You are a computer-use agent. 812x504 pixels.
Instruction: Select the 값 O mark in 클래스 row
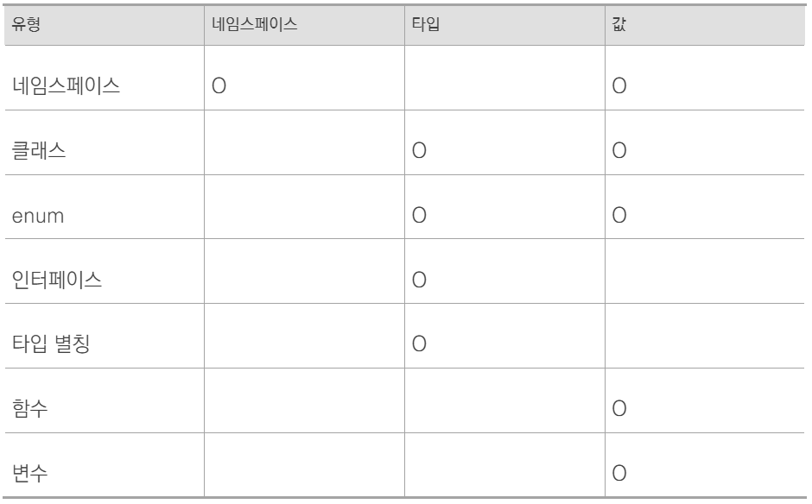click(619, 151)
